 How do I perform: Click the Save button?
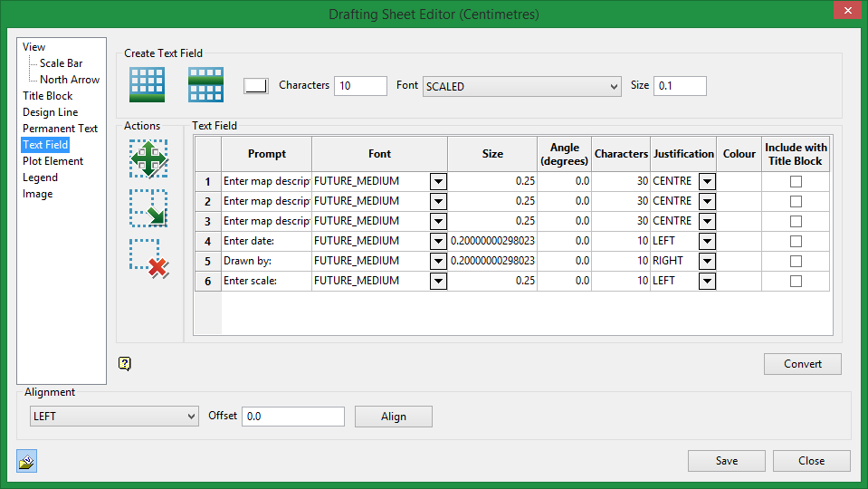726,461
